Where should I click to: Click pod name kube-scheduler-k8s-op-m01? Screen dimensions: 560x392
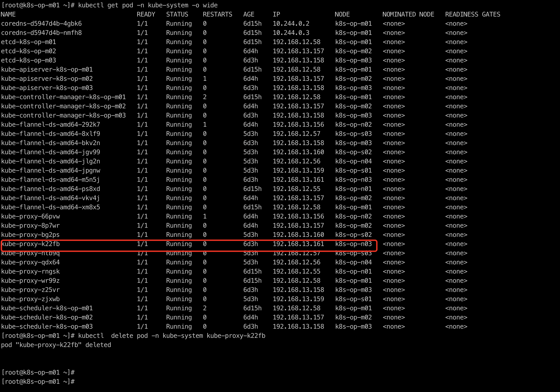pyautogui.click(x=47, y=308)
